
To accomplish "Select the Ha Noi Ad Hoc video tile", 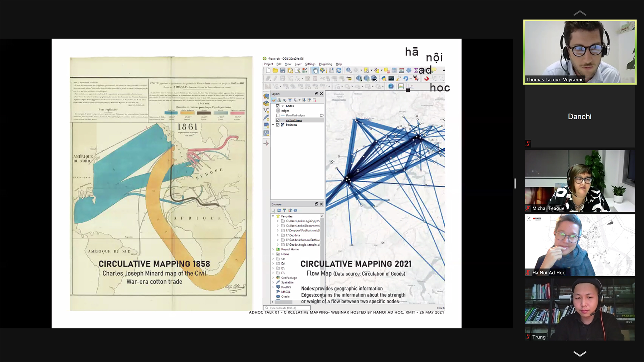I will click(x=580, y=245).
